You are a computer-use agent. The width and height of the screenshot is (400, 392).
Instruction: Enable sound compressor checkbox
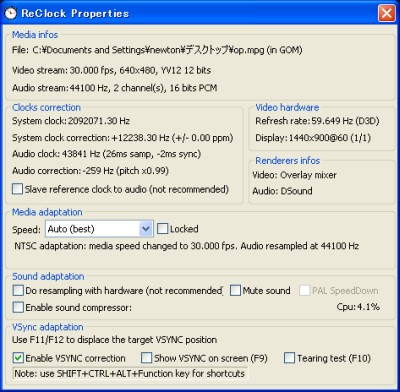[x=18, y=307]
